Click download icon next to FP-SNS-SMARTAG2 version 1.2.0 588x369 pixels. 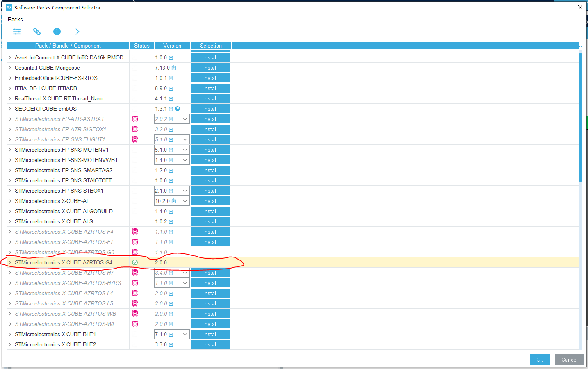171,171
